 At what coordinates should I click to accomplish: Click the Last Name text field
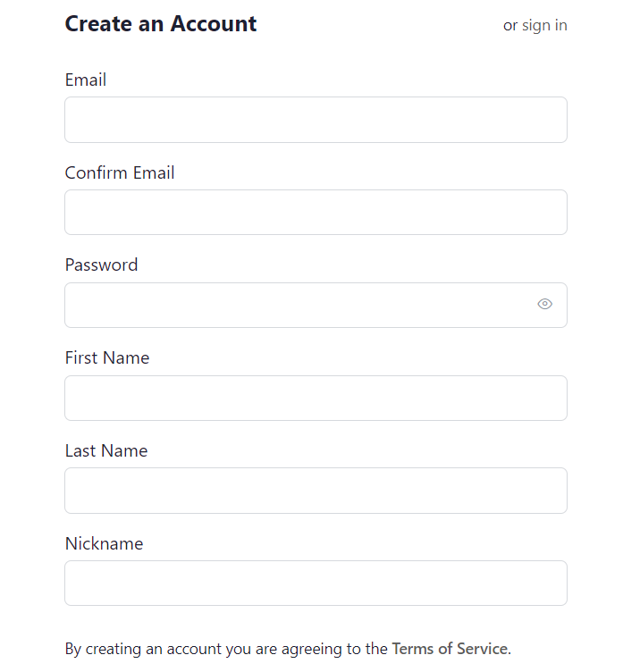[x=316, y=491]
